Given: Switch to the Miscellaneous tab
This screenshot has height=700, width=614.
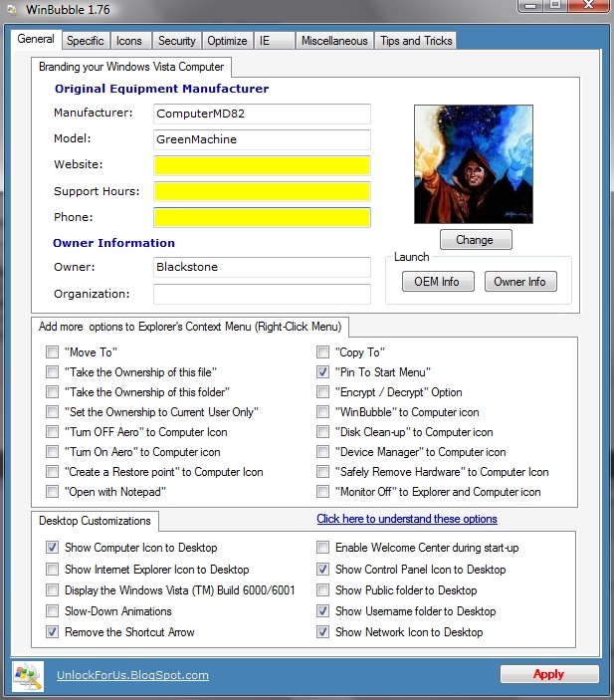Looking at the screenshot, I should (x=334, y=41).
